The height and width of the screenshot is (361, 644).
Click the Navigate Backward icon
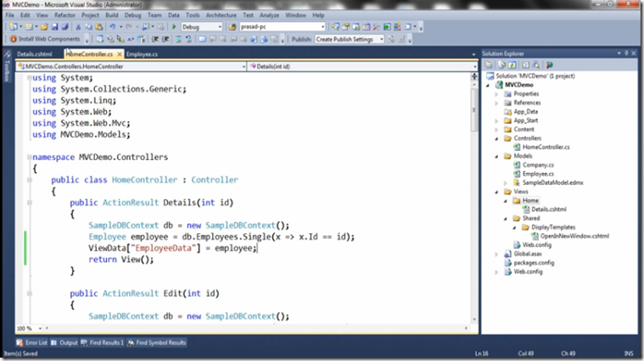click(x=145, y=27)
